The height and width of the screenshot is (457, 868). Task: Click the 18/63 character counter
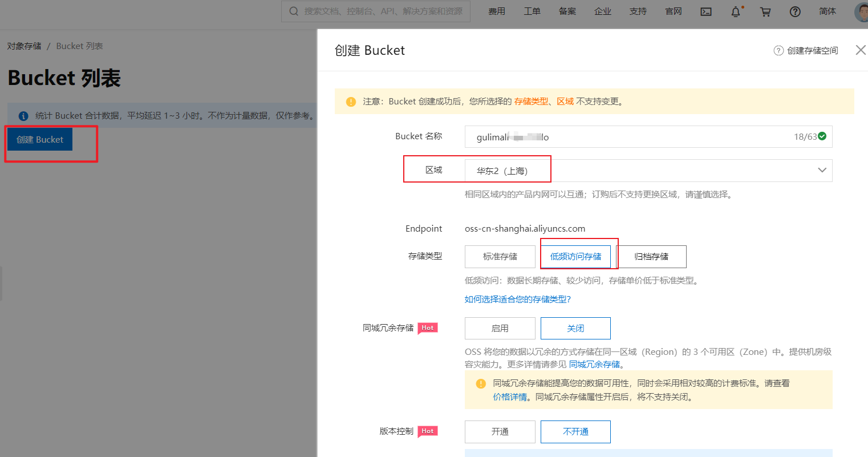click(805, 137)
